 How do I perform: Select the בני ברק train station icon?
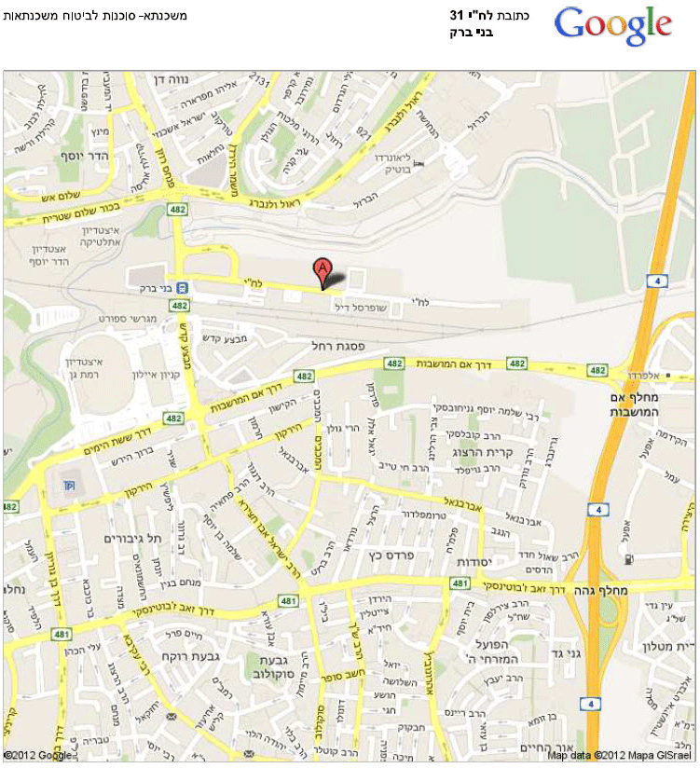click(182, 287)
